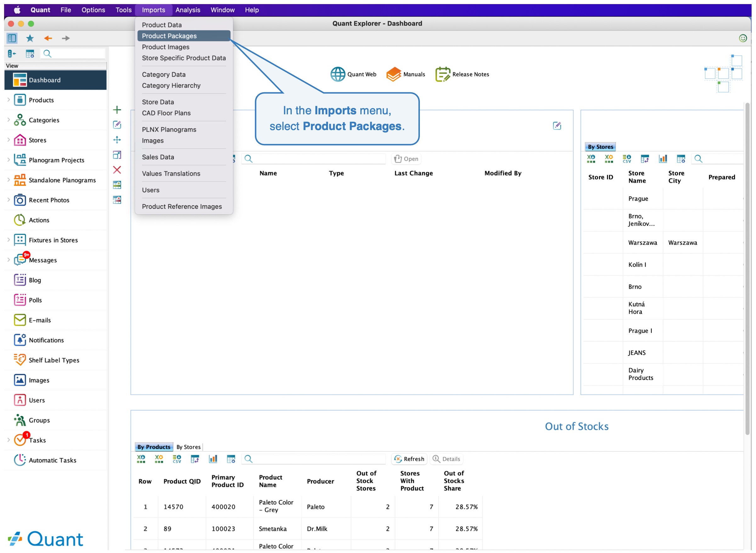This screenshot has width=756, height=553.
Task: Click the vertical scrollbar on right
Action: click(x=747, y=270)
